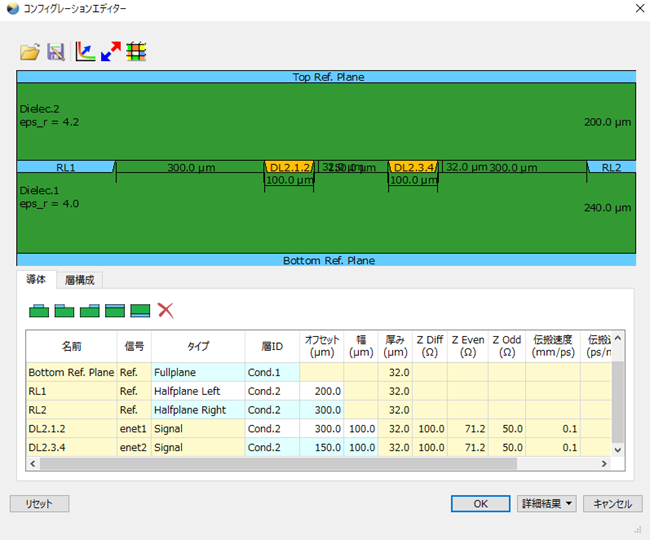The image size is (650, 540).
Task: Add conductor using first green layer icon
Action: pyautogui.click(x=39, y=310)
